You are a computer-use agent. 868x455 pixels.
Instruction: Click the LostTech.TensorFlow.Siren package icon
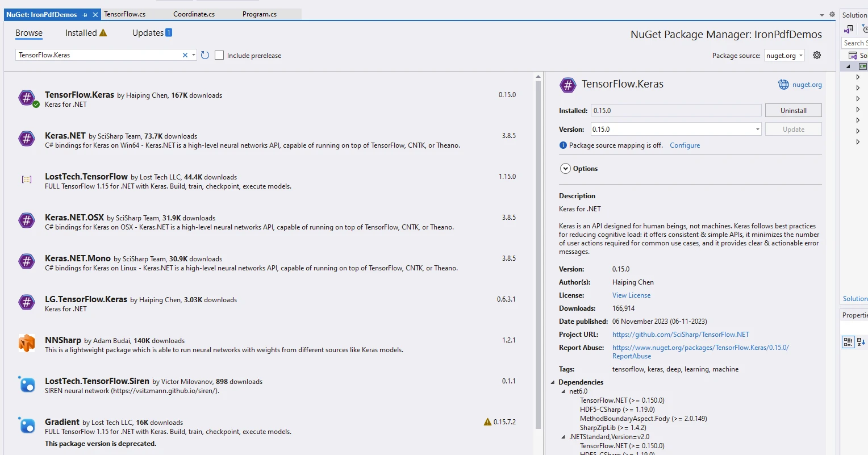pos(27,385)
